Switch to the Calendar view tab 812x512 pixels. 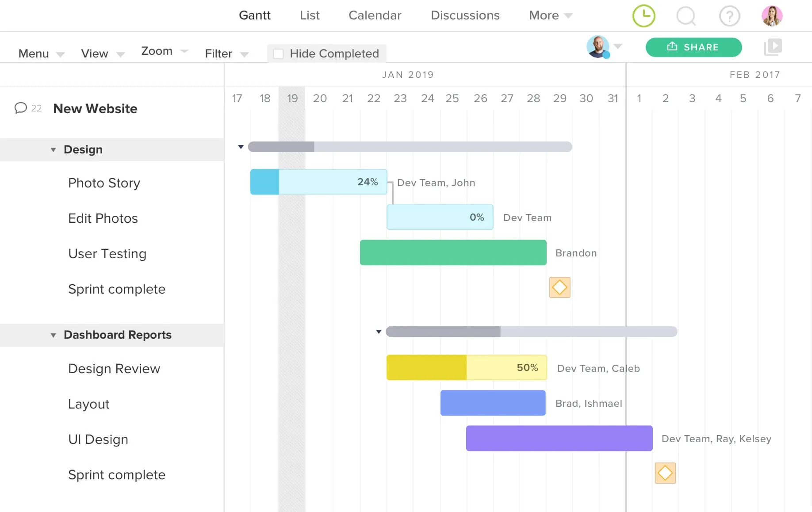point(375,15)
